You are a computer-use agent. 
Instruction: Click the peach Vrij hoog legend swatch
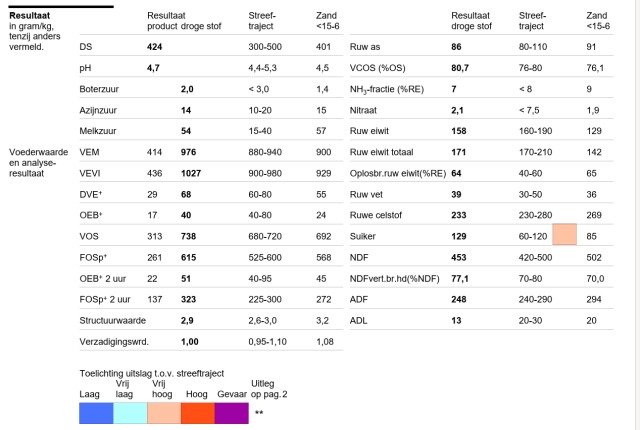[164, 413]
